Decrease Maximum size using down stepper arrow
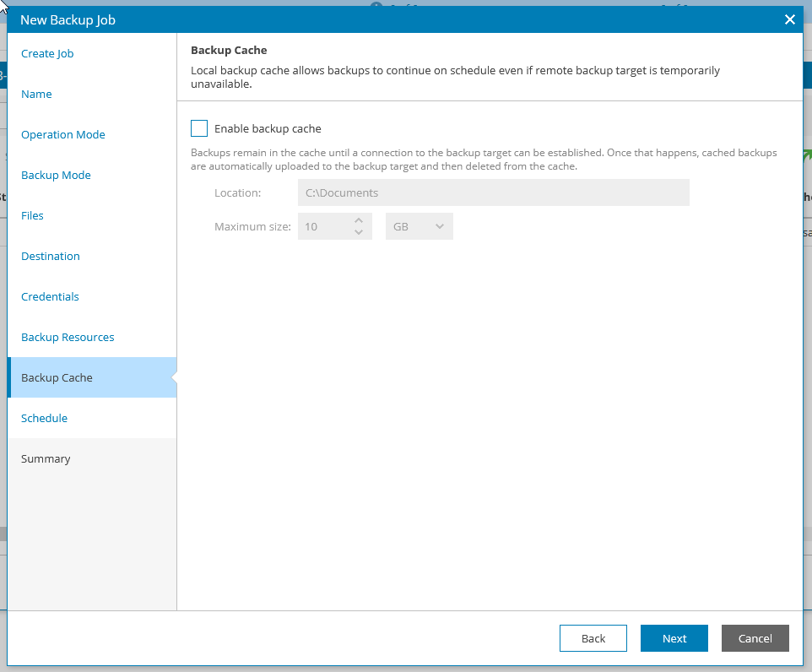The height and width of the screenshot is (672, 812). [358, 230]
